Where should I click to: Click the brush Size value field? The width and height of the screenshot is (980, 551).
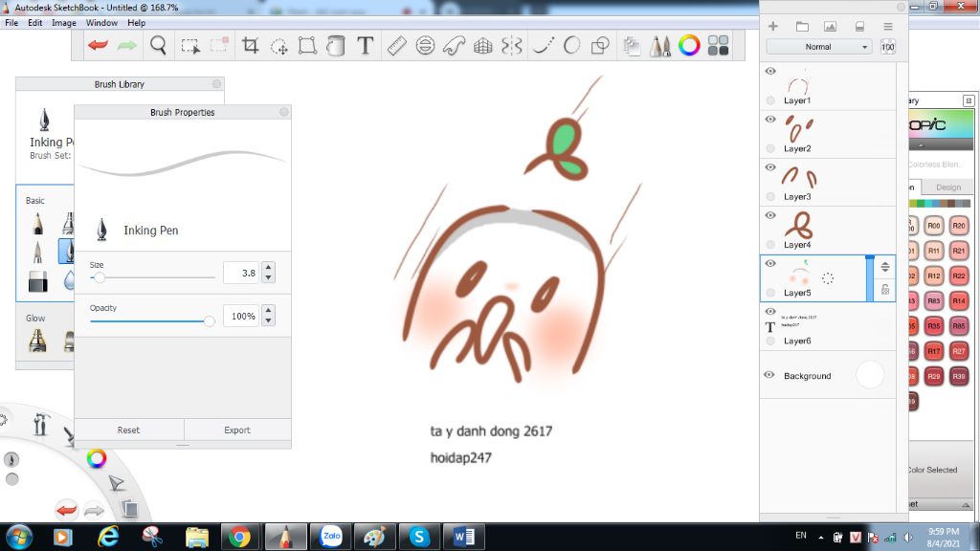[241, 273]
